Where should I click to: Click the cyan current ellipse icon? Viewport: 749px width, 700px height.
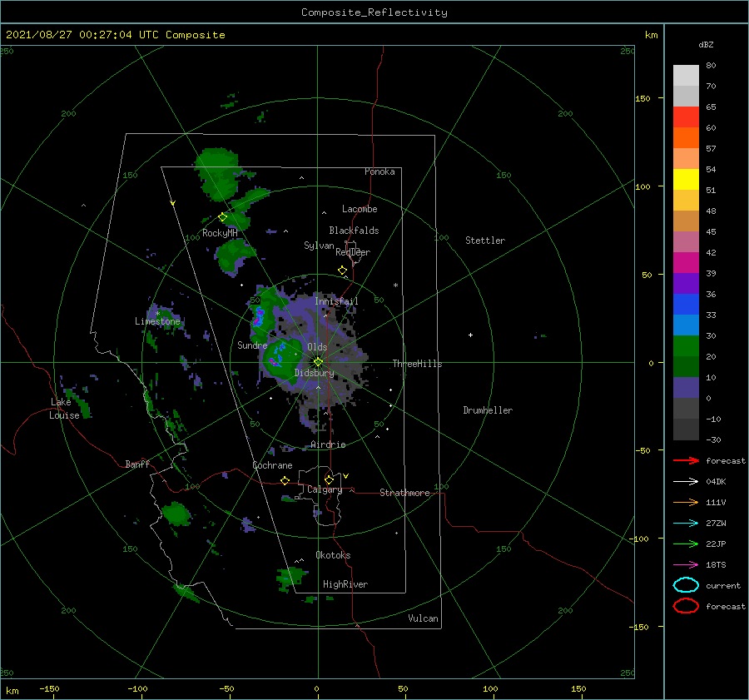pos(686,585)
